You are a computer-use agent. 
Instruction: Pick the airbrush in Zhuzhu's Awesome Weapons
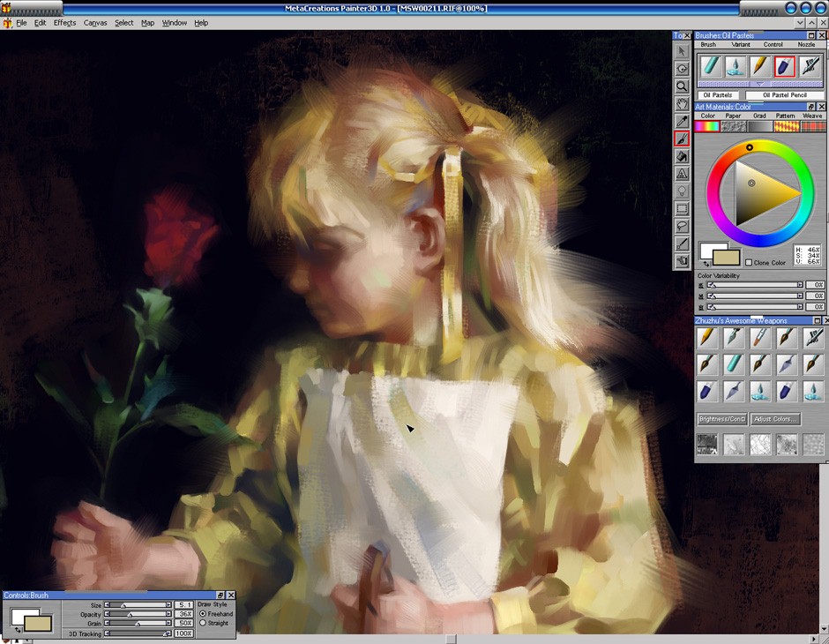(x=813, y=337)
